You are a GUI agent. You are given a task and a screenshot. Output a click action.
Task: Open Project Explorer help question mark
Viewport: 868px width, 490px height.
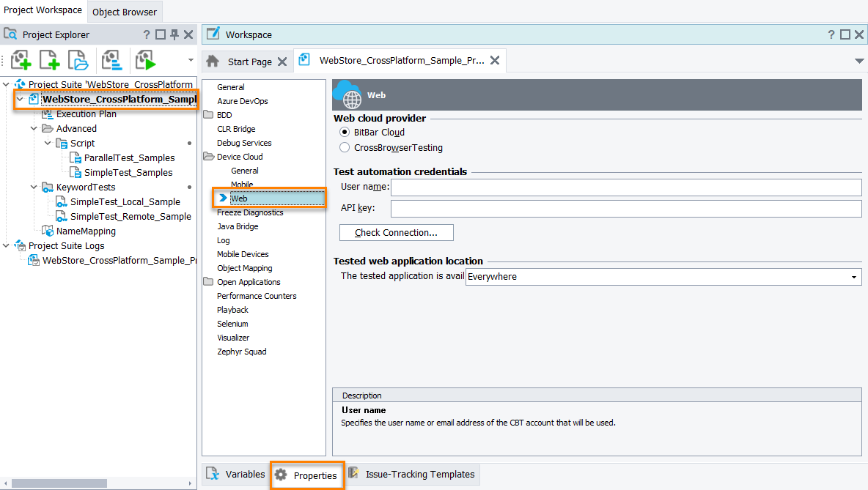click(x=147, y=34)
